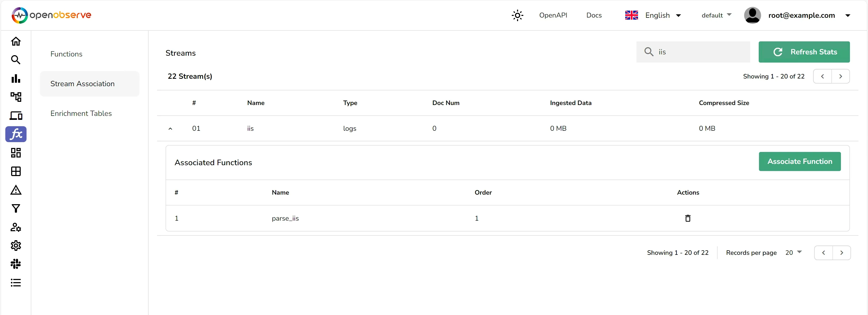868x315 pixels.
Task: Open the Slack sidebar icon
Action: (16, 264)
